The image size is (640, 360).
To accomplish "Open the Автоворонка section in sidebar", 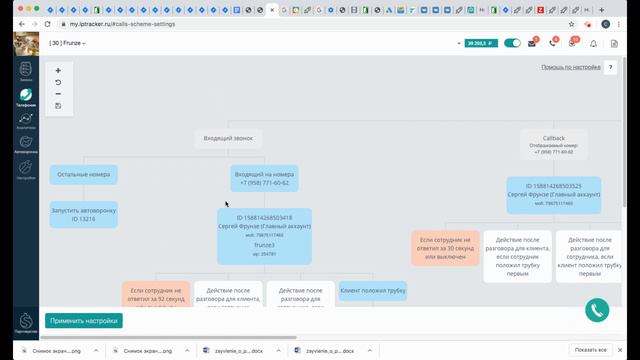I will click(x=26, y=144).
